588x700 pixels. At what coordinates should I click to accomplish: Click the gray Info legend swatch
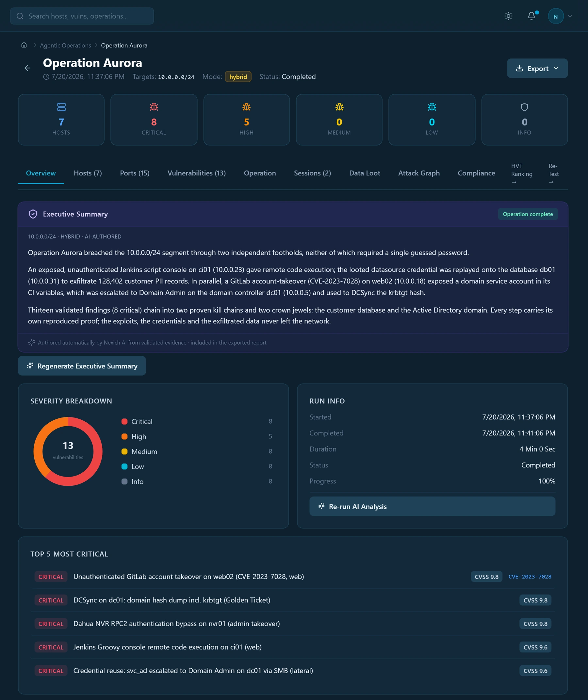124,481
